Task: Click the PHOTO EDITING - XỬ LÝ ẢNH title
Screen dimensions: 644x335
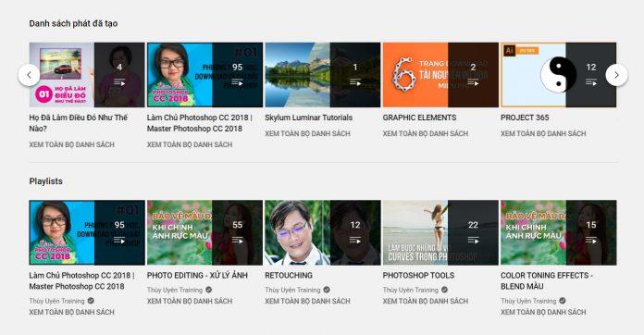Action: [x=197, y=276]
